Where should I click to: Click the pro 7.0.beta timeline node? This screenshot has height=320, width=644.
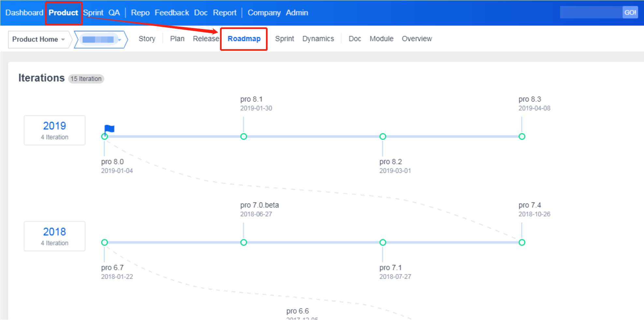(x=243, y=243)
